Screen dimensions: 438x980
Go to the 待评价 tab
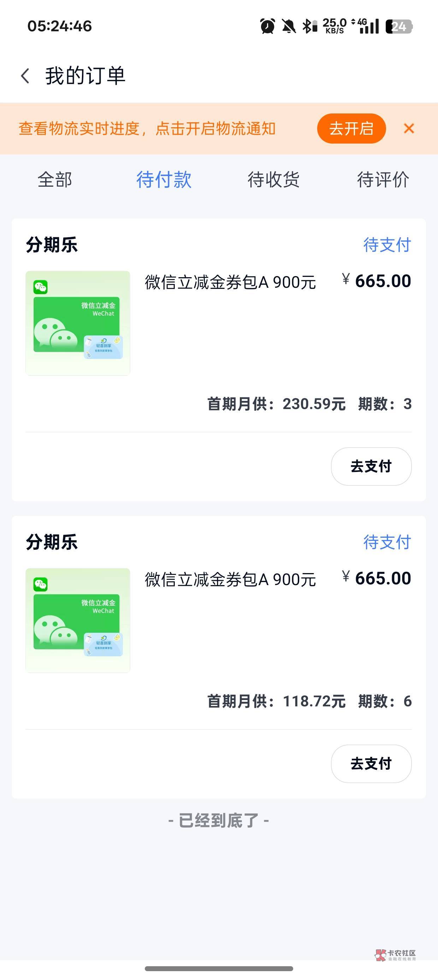point(383,180)
